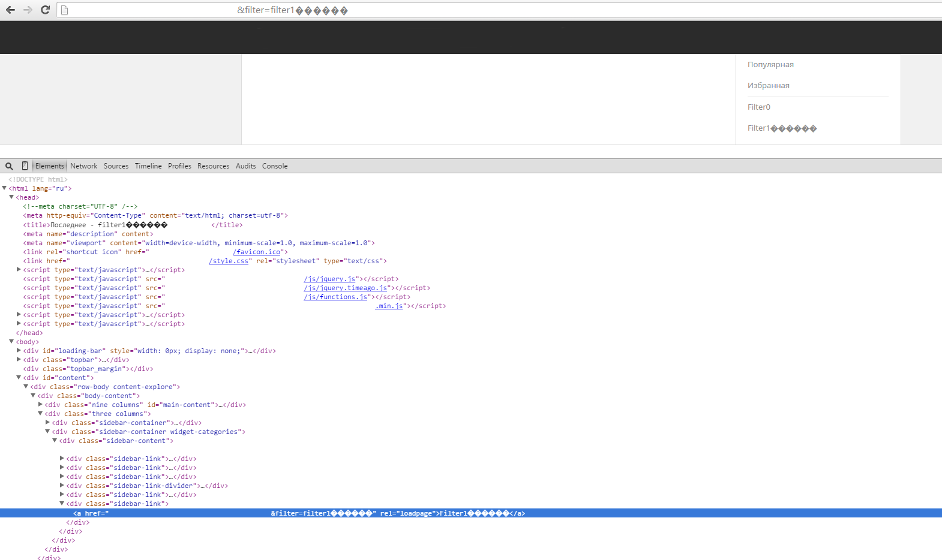Go back with the browser back arrow
This screenshot has width=942, height=560.
(10, 10)
